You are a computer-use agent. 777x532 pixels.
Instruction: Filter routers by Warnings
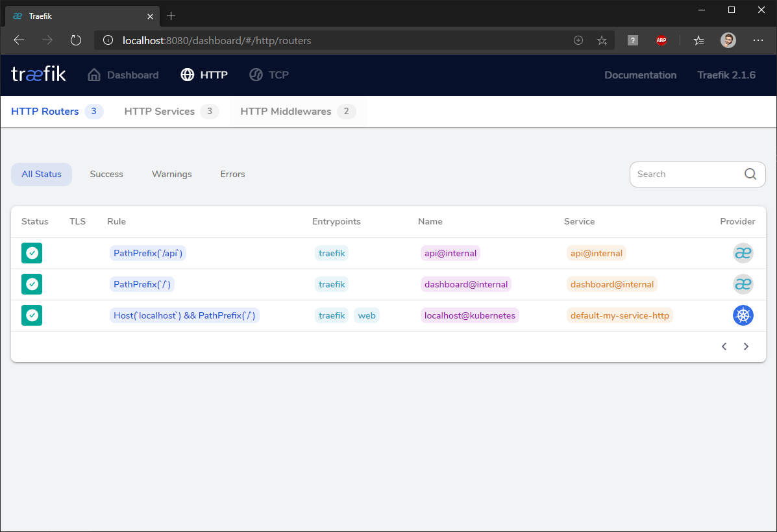[172, 175]
